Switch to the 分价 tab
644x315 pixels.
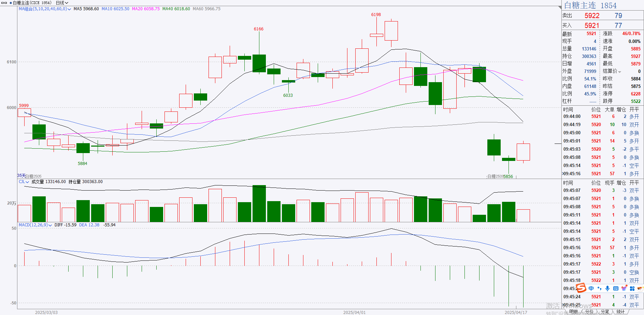pos(589,312)
